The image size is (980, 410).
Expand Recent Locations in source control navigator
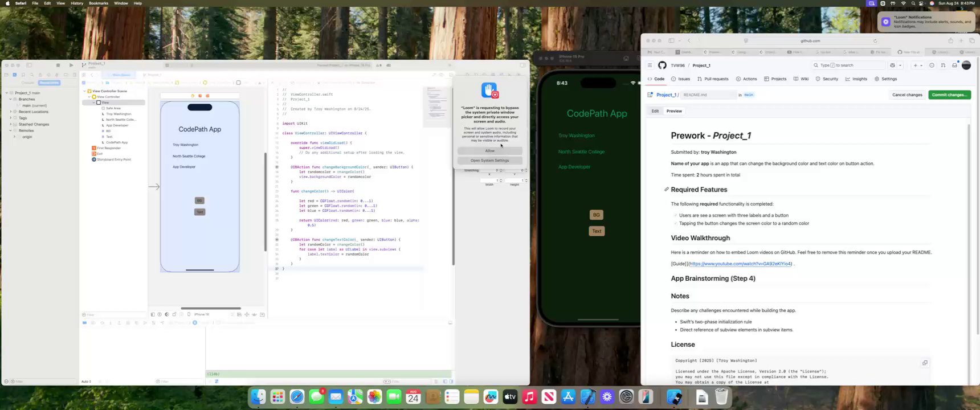click(10, 112)
